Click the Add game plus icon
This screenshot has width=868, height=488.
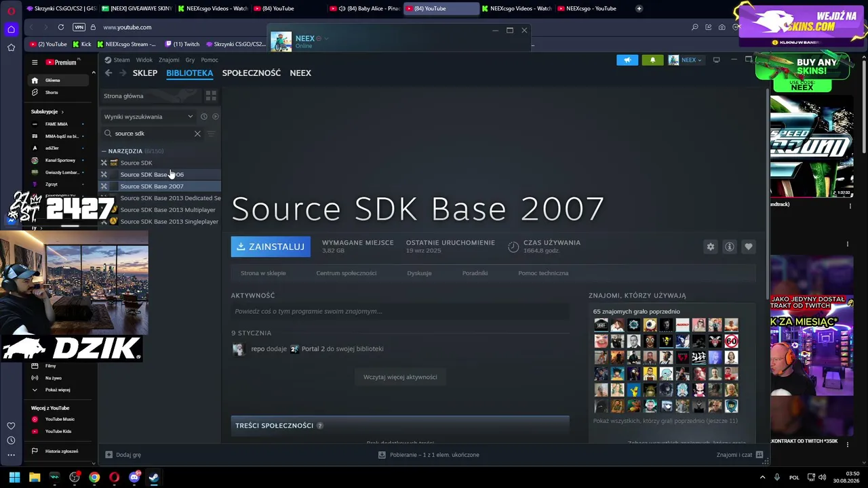coord(108,455)
